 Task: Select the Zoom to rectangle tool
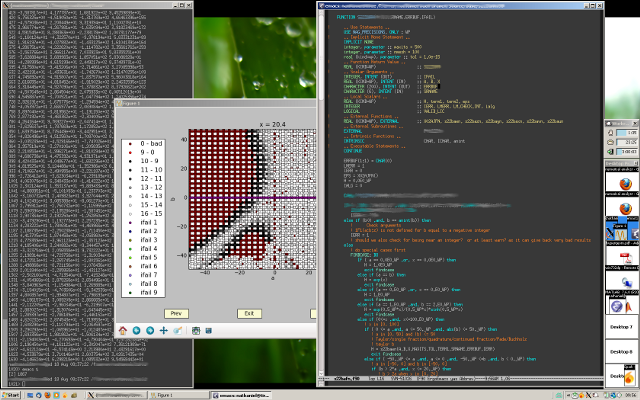177,331
